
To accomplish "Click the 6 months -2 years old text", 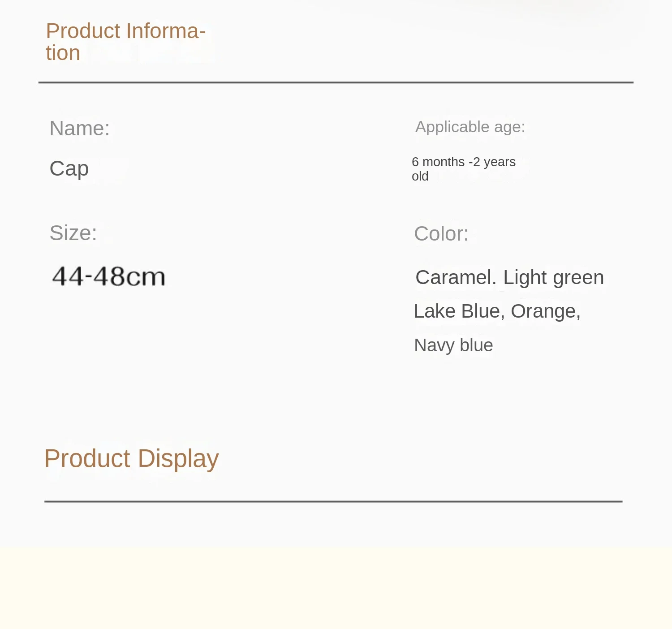I will (464, 169).
